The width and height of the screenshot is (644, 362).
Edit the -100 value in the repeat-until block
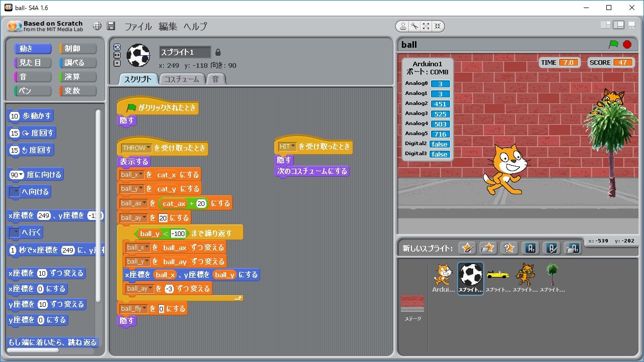click(x=178, y=233)
